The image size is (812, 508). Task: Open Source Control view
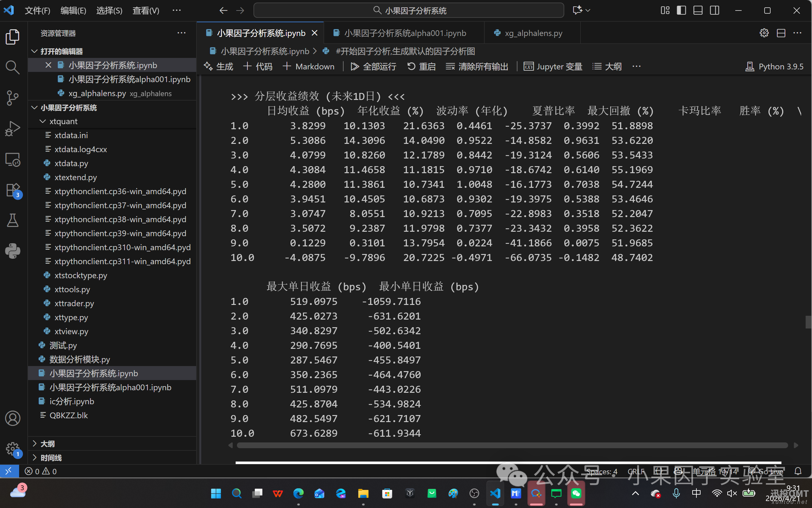12,98
